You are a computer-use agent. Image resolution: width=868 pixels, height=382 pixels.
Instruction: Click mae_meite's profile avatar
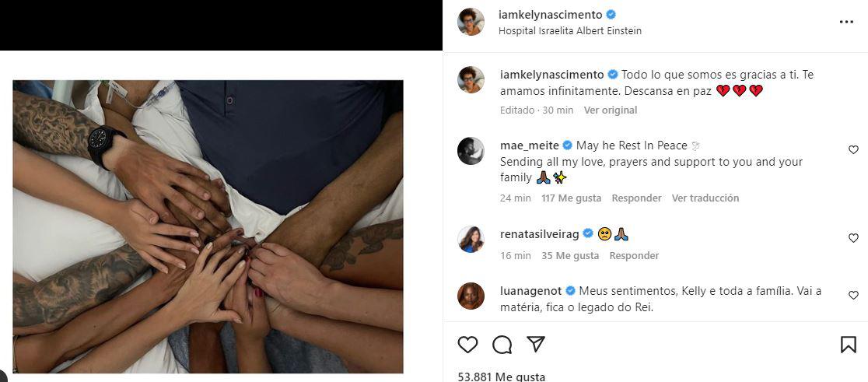click(471, 151)
